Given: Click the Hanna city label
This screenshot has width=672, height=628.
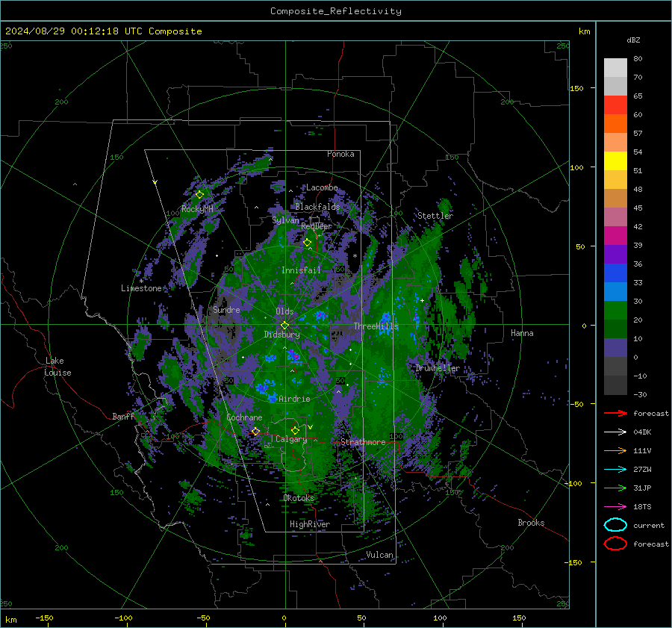Looking at the screenshot, I should pyautogui.click(x=522, y=333).
